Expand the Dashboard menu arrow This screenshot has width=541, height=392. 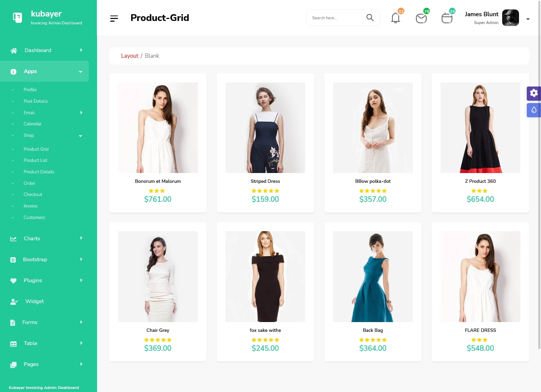coord(81,50)
